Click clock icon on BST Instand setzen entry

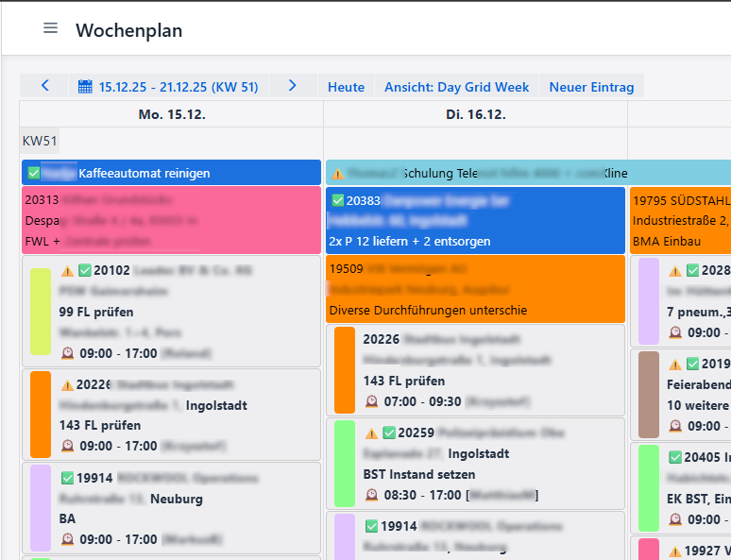coord(371,495)
